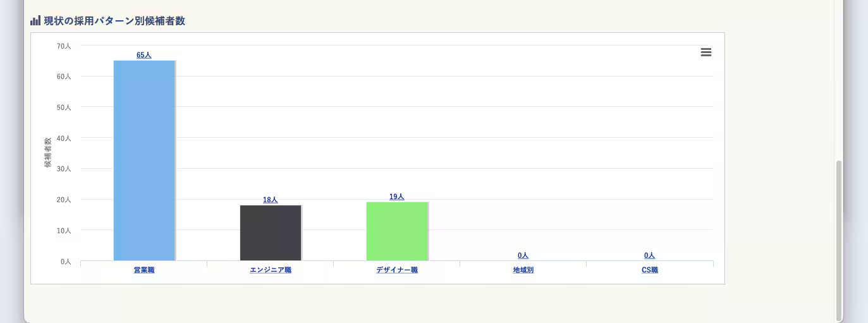The image size is (868, 323).
Task: Click the 0人 data label above CS職
Action: click(649, 255)
